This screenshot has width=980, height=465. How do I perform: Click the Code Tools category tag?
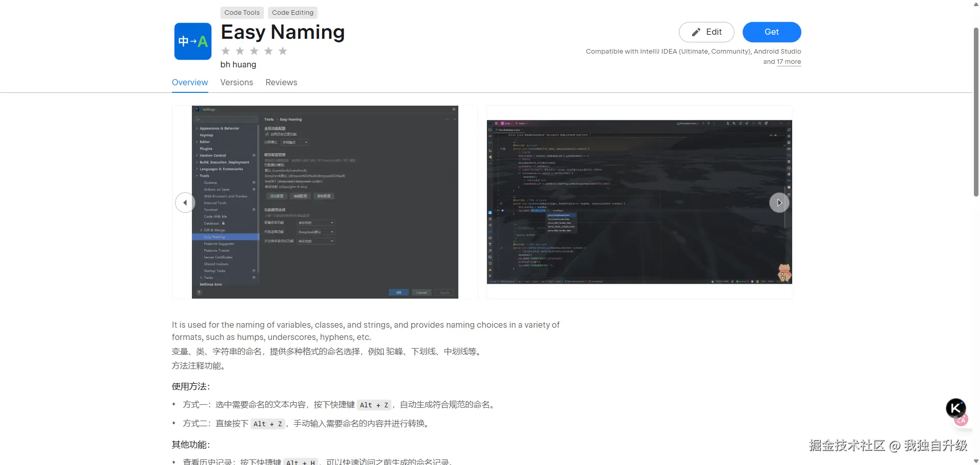pyautogui.click(x=242, y=13)
